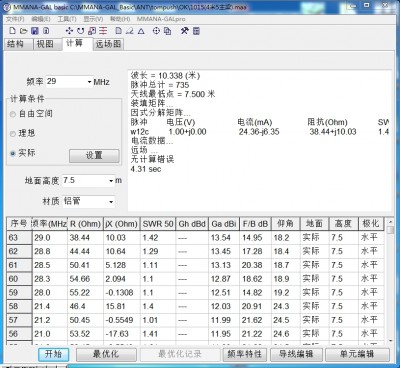Click the copy pages icon
The width and height of the screenshot is (400, 368).
167,31
